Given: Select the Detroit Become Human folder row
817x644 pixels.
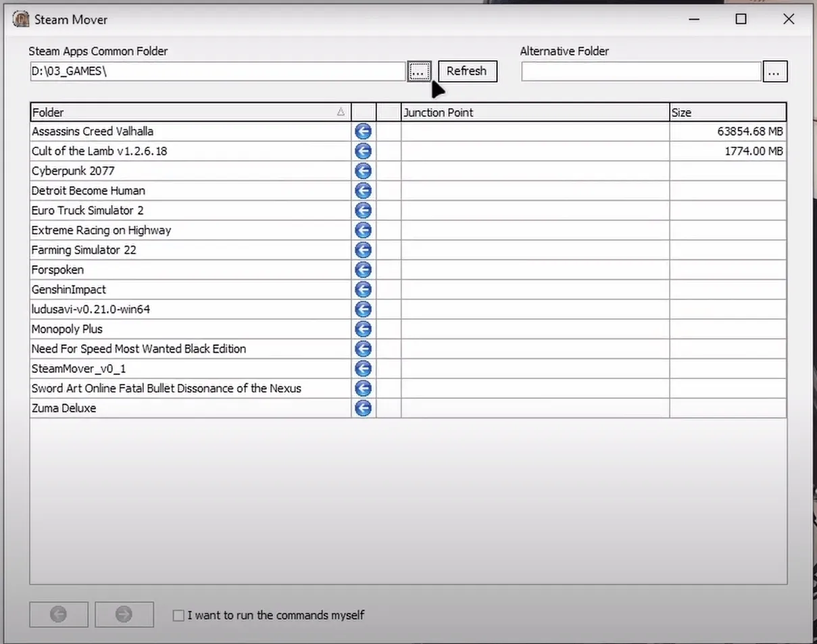Looking at the screenshot, I should 408,191.
